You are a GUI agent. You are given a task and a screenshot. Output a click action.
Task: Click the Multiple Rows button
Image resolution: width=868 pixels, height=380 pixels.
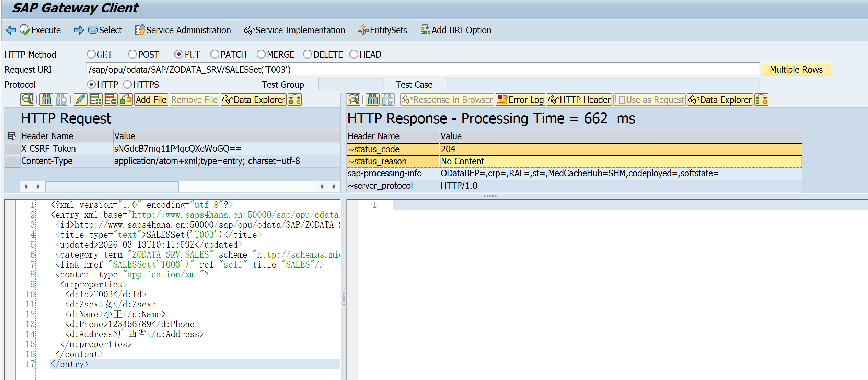point(796,70)
